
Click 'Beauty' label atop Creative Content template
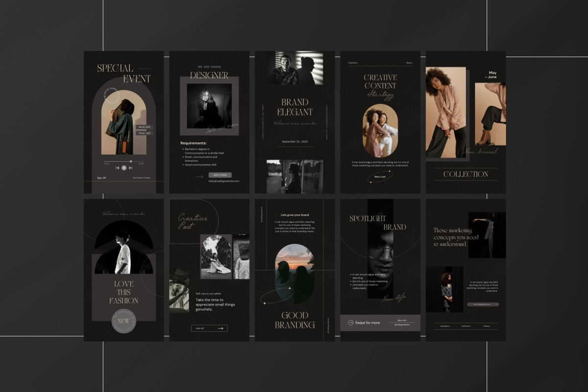[x=409, y=63]
